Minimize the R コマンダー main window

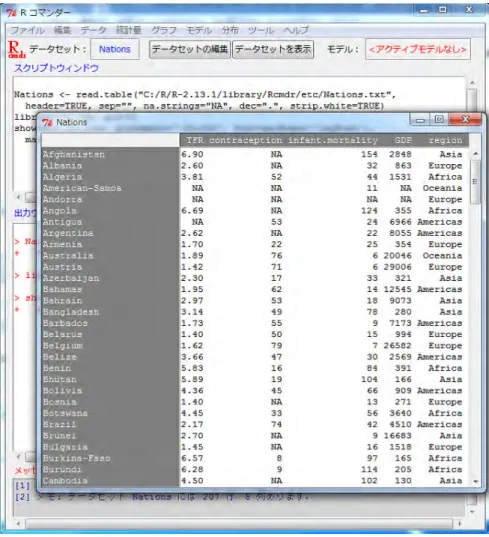[424, 10]
